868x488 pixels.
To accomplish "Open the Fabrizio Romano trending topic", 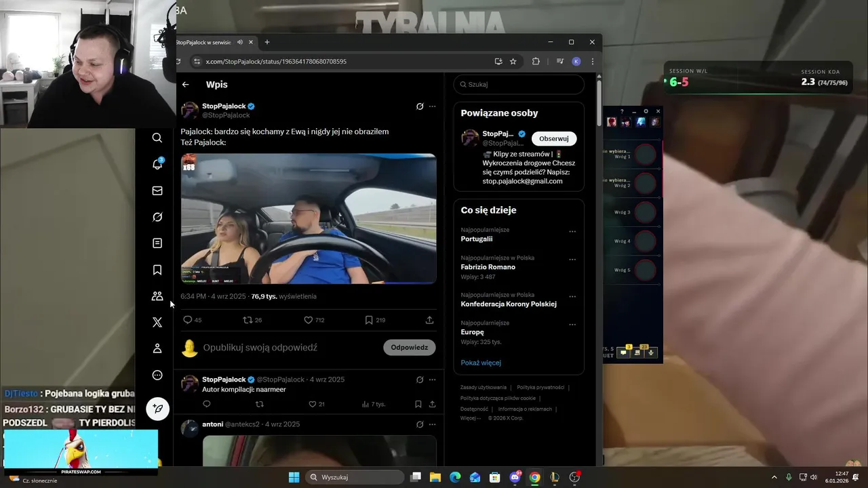I will point(488,267).
